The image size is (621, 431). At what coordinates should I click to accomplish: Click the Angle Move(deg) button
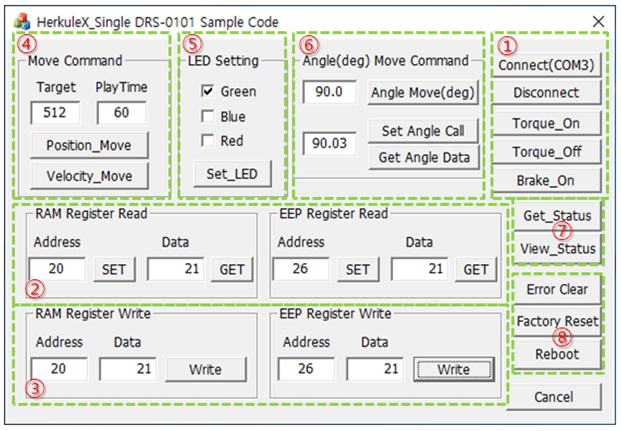click(x=423, y=93)
